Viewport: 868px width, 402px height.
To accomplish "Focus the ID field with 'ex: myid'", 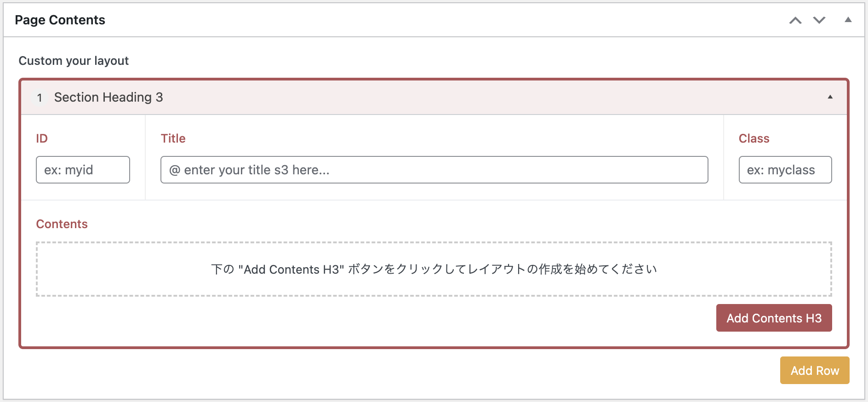I will [x=83, y=170].
